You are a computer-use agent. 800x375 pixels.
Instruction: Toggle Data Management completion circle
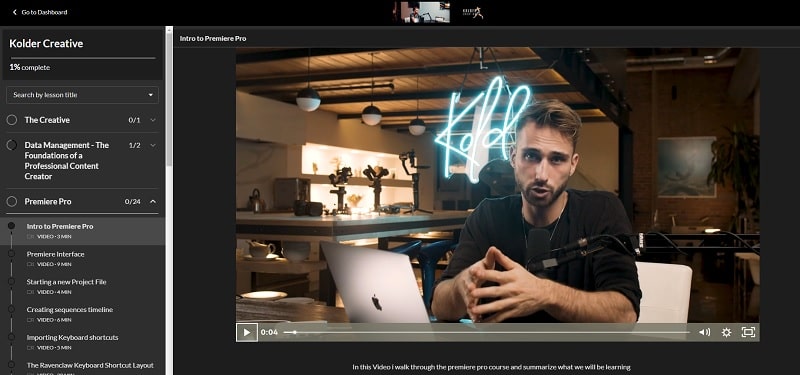[x=12, y=145]
